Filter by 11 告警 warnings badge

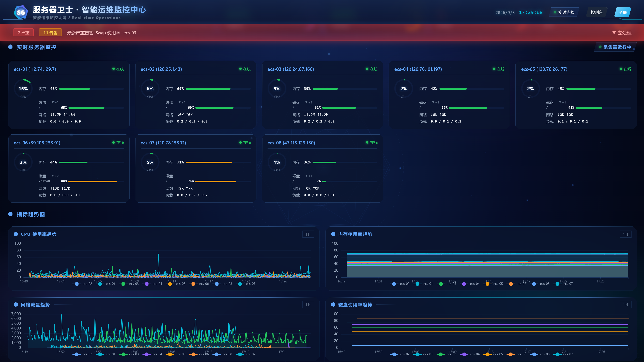[x=51, y=33]
